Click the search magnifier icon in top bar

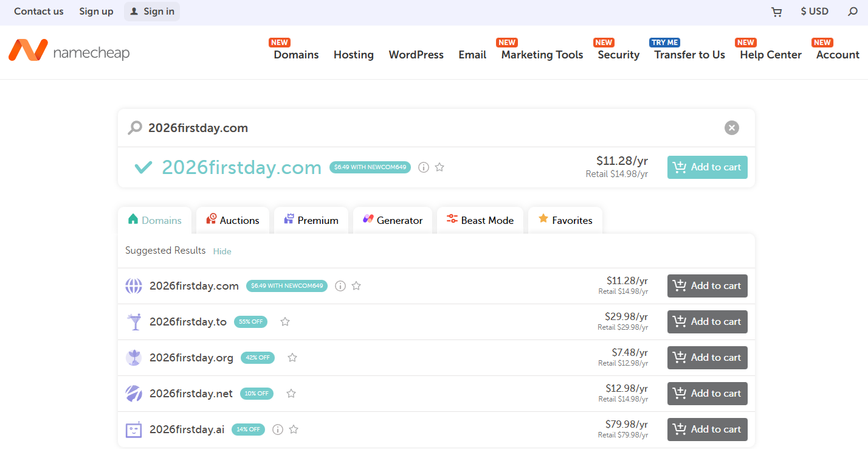click(x=852, y=12)
